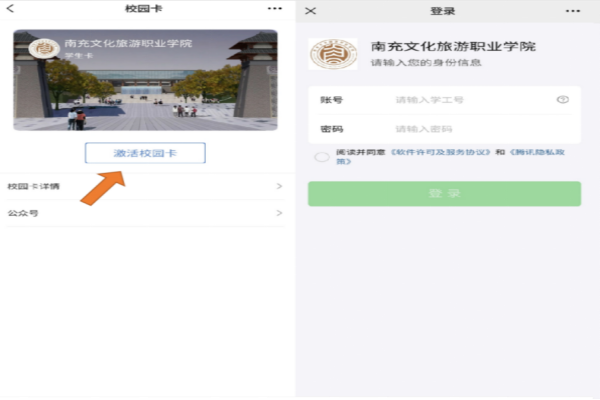Screen dimensions: 600x400
Task: Click the 学生卡 text on the card
Action: click(x=79, y=56)
